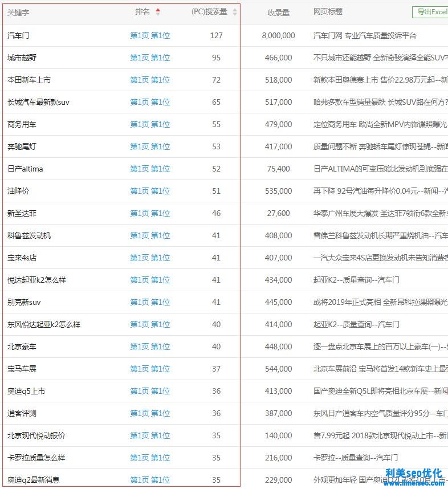This screenshot has width=448, height=489.
Task: Click the 导出Excel button
Action: click(430, 12)
